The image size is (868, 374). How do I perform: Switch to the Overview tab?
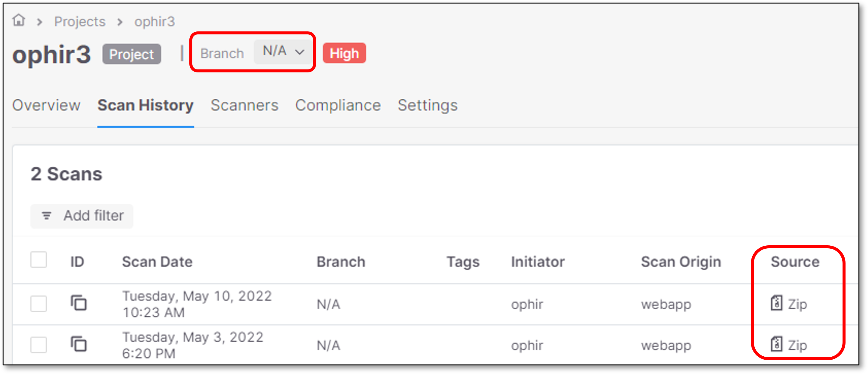[x=46, y=105]
